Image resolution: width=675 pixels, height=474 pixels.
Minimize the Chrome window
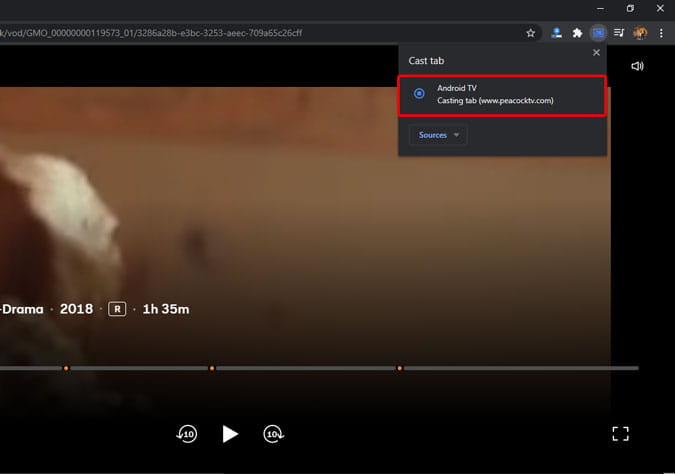point(601,9)
